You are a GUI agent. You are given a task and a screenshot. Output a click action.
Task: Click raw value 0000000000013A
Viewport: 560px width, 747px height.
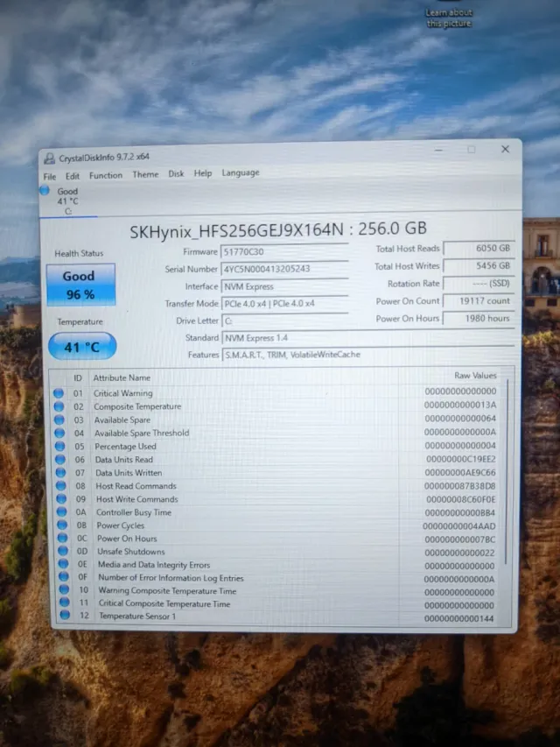tap(460, 405)
